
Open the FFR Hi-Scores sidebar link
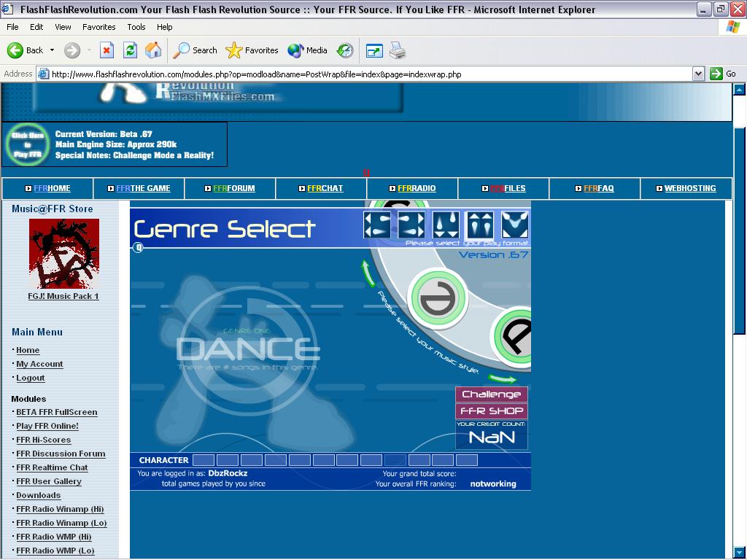coord(43,440)
